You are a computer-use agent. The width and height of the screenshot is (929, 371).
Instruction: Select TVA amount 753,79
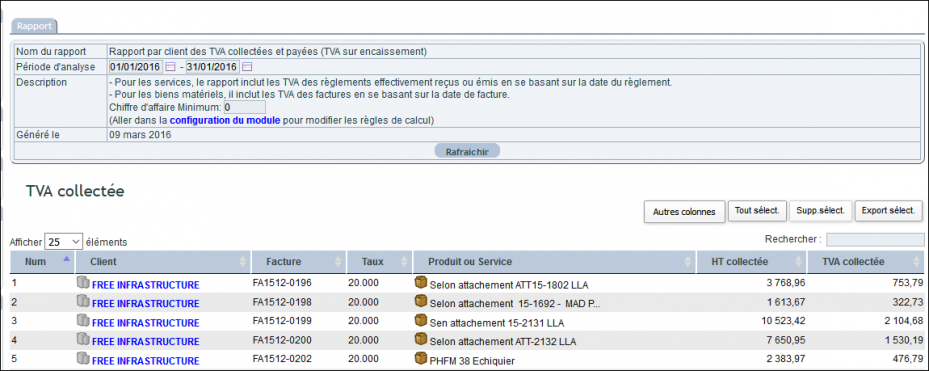907,284
